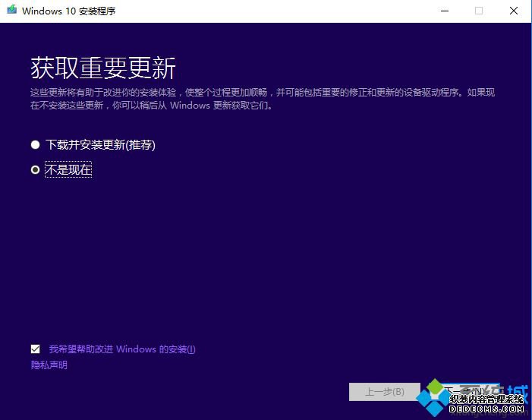The image size is (532, 420).
Task: Maximize the setup window
Action: (479, 11)
